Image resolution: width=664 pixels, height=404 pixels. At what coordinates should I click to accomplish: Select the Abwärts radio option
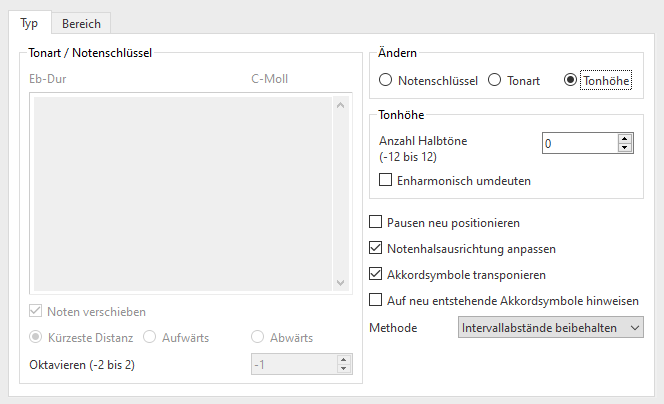click(x=258, y=338)
